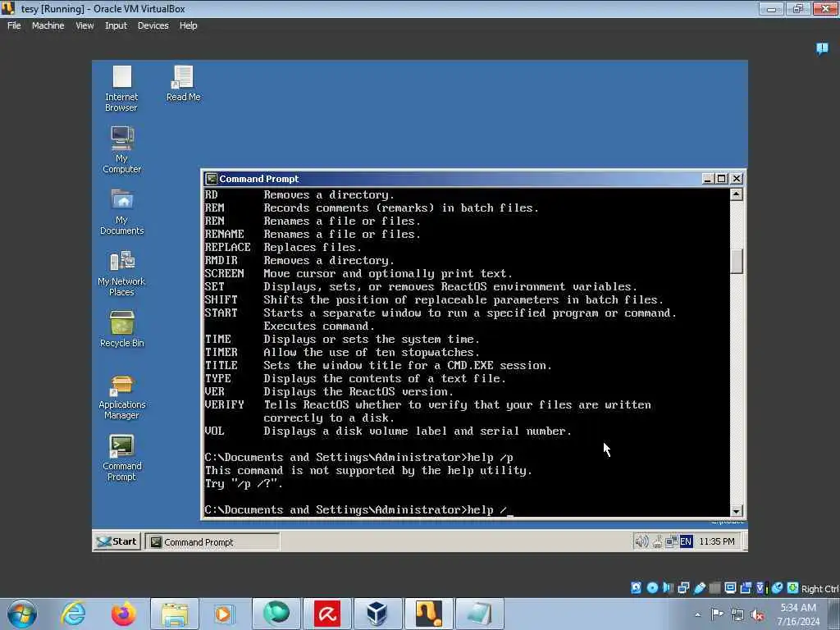Select the My Computer desktop icon
The image size is (840, 630).
(x=122, y=149)
